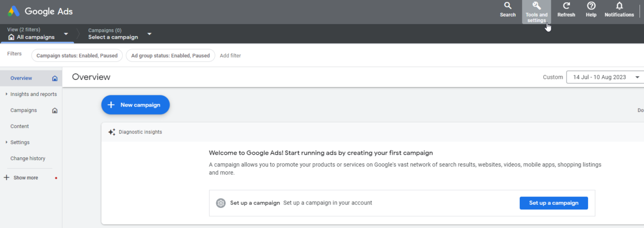The image size is (644, 228).
Task: Open Tools and settings wrench menu
Action: coord(537,12)
